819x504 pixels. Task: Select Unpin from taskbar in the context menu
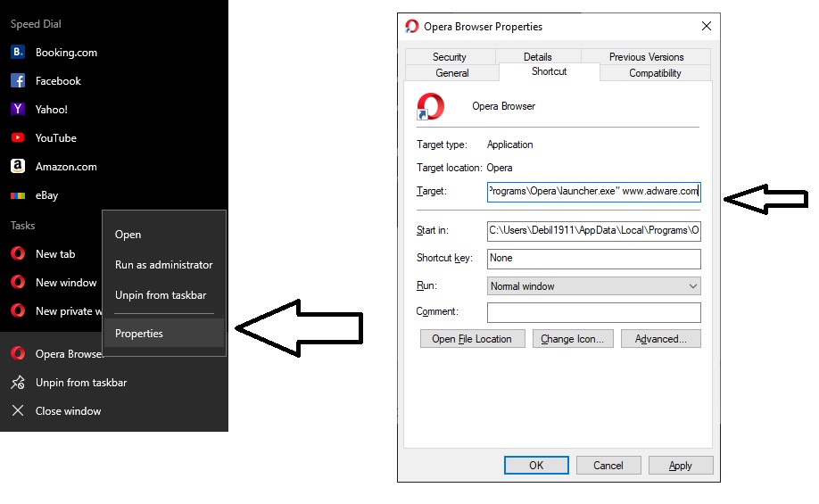[161, 295]
